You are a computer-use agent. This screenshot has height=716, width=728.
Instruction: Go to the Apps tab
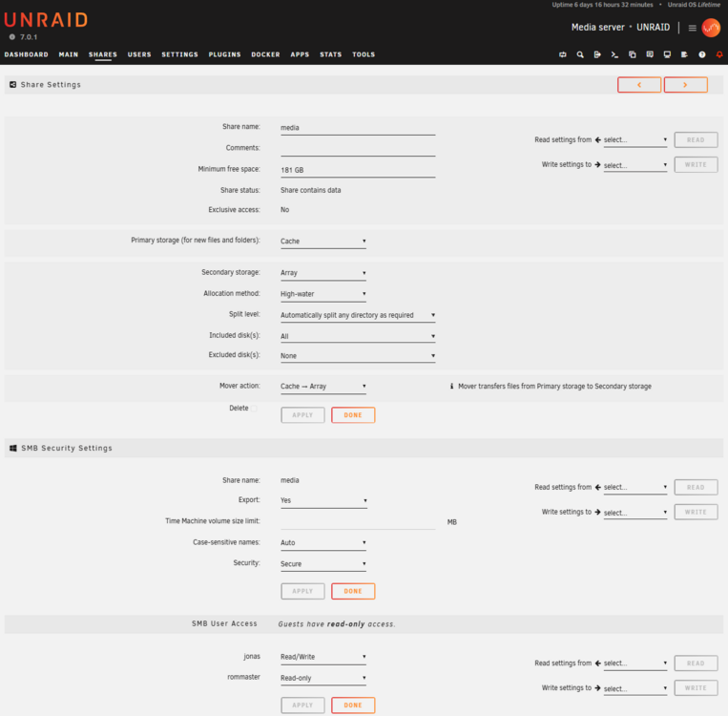(x=300, y=54)
